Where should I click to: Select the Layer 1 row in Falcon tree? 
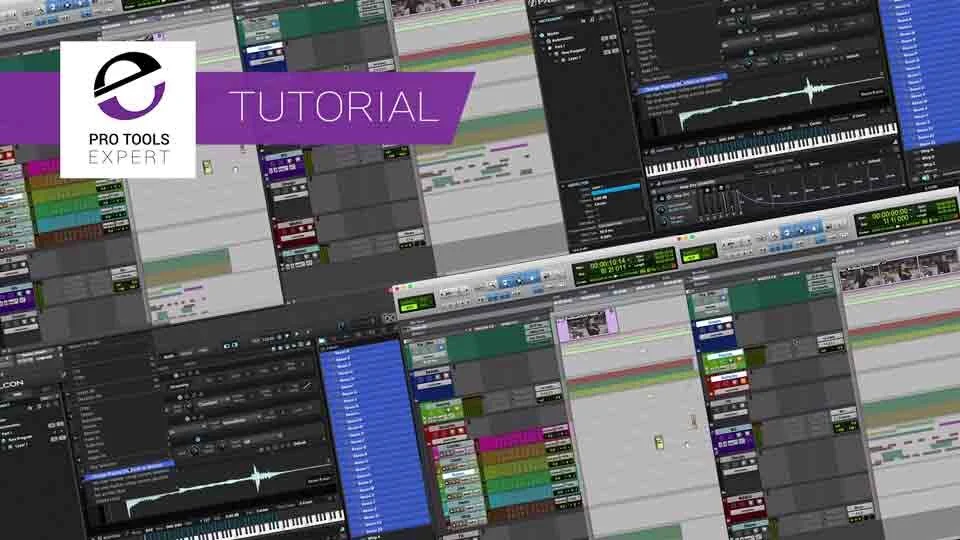click(x=573, y=59)
